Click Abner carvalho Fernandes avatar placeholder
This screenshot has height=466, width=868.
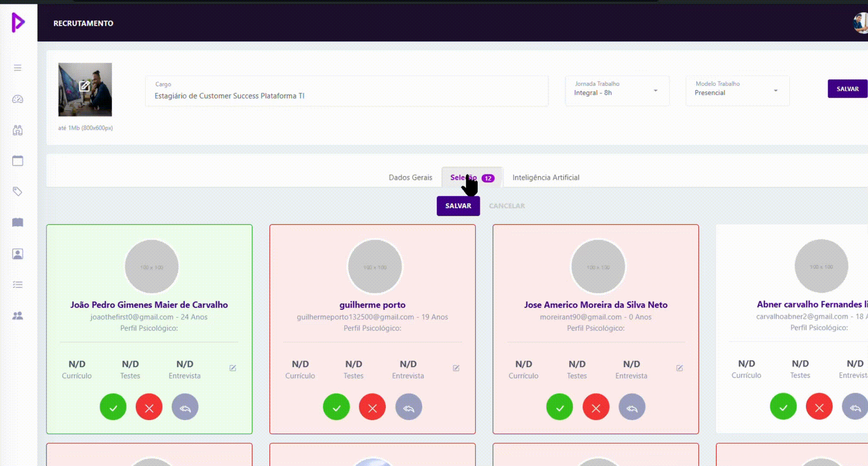[x=821, y=266]
